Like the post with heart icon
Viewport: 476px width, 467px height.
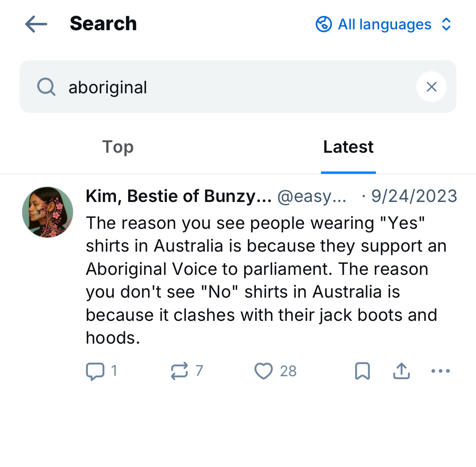pos(264,371)
